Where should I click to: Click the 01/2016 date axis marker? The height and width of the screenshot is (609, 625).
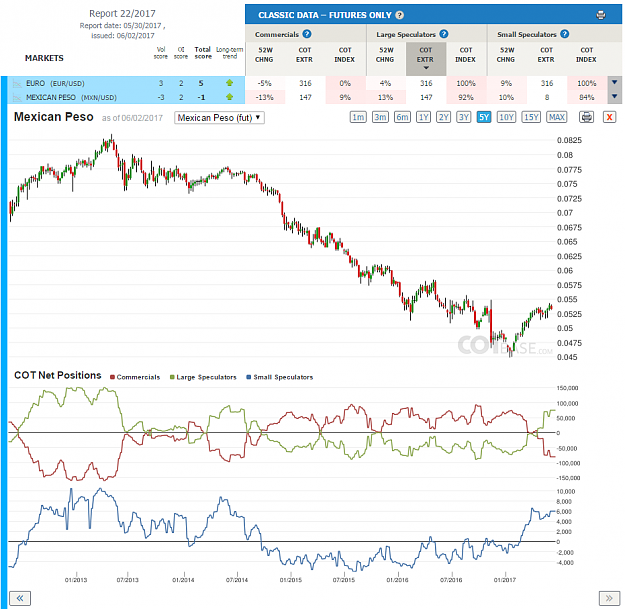(x=397, y=580)
